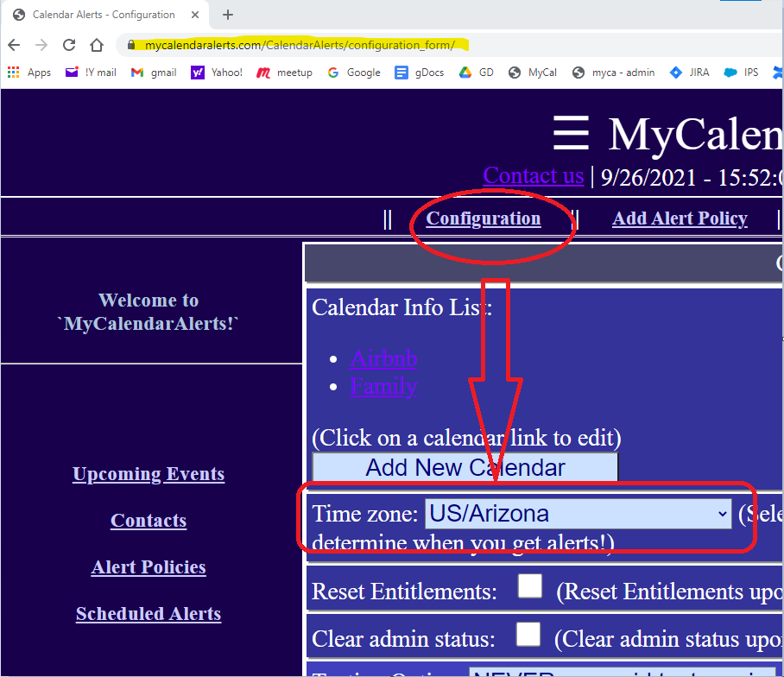Open the JIRA bookmark
The width and height of the screenshot is (784, 677).
click(689, 73)
